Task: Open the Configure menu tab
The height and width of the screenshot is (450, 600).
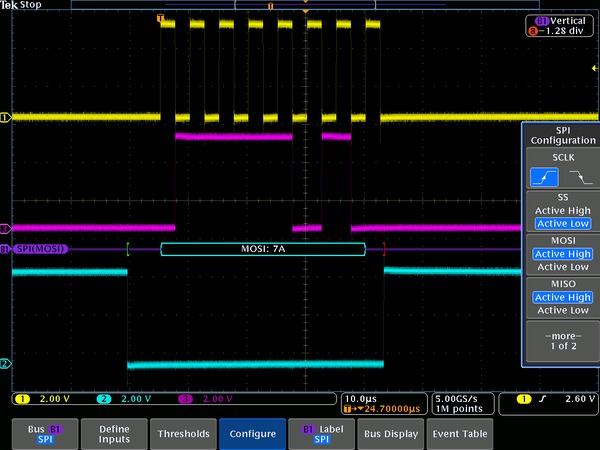Action: click(252, 434)
